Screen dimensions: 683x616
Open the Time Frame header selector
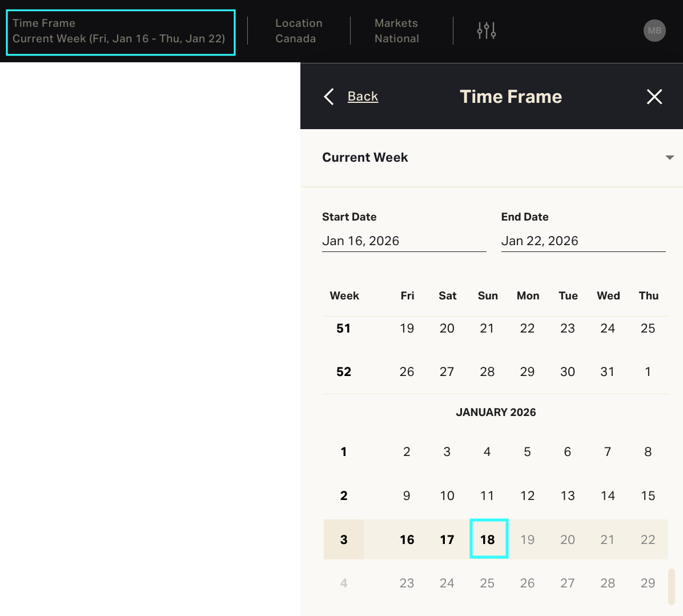120,32
